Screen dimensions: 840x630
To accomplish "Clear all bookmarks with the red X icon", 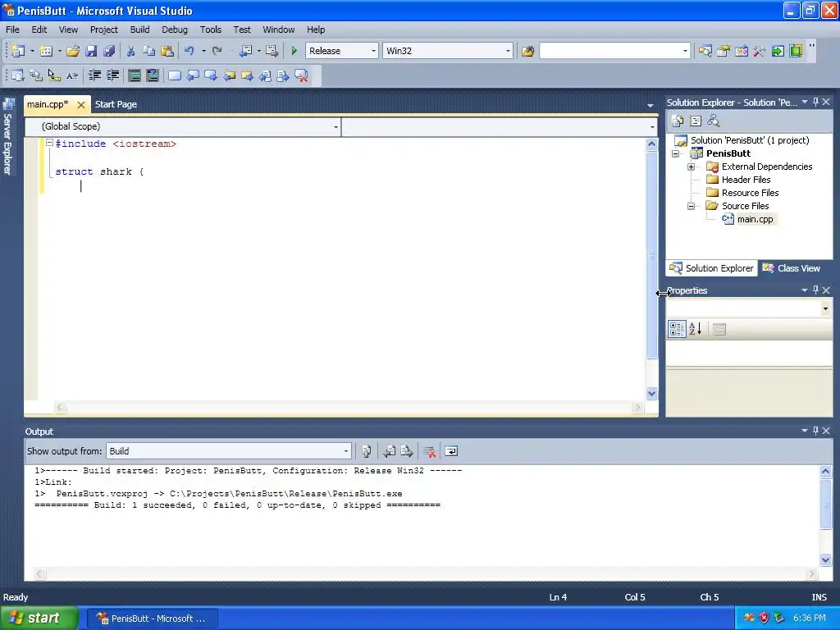I will (x=302, y=75).
